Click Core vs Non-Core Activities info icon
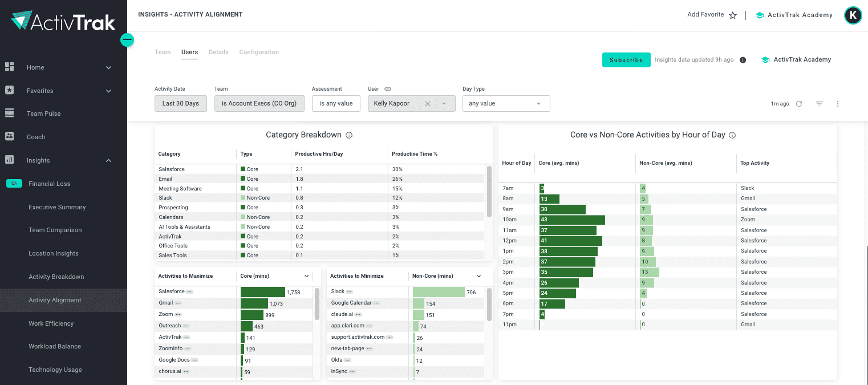This screenshot has height=385, width=868. coord(732,135)
